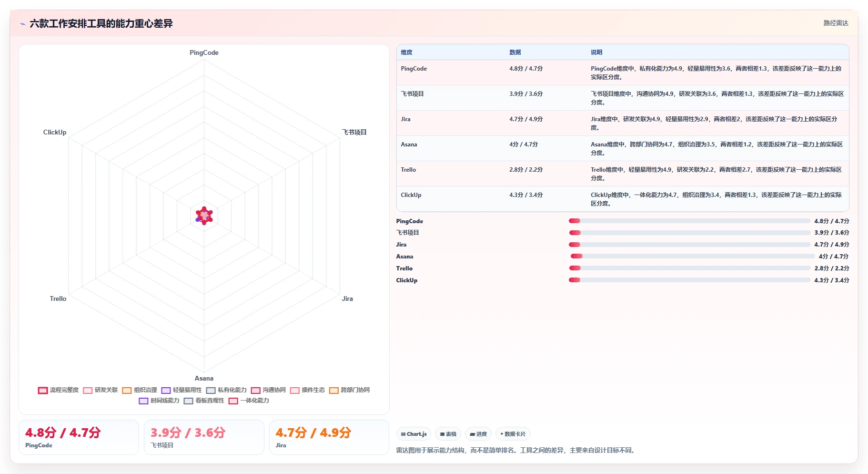Toggle the 跨部门协同 legend series
Screen dimensions: 868x474
click(349, 390)
